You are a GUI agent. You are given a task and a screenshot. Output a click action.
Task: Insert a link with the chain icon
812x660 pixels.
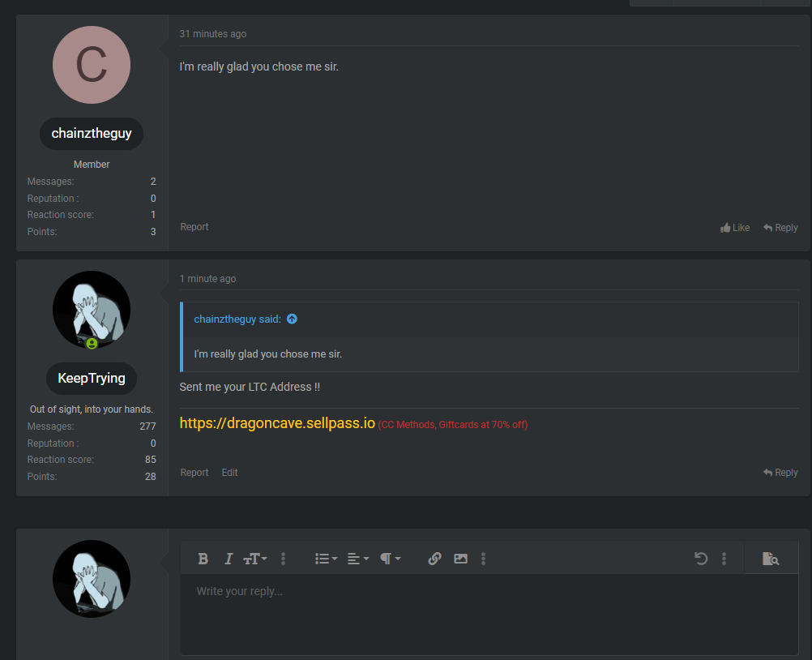pyautogui.click(x=434, y=559)
